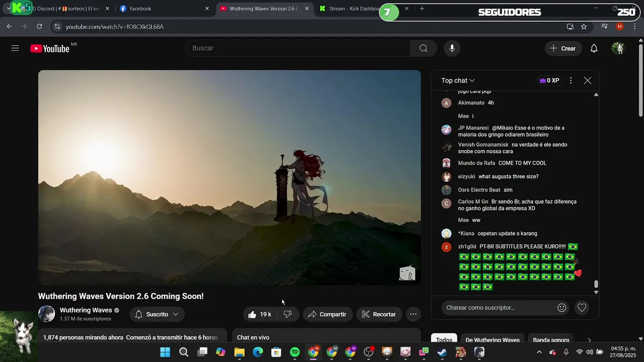The height and width of the screenshot is (362, 644).
Task: Close the live chat panel
Action: point(587,80)
